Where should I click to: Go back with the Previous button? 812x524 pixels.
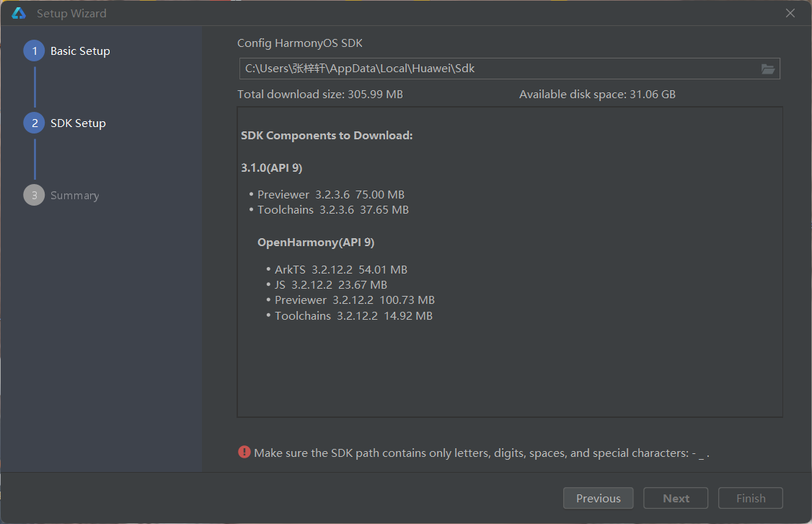[598, 498]
